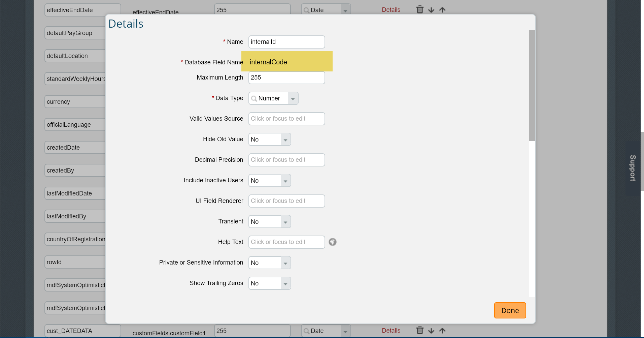The height and width of the screenshot is (338, 644).
Task: Edit the Maximum Length field
Action: coord(287,78)
